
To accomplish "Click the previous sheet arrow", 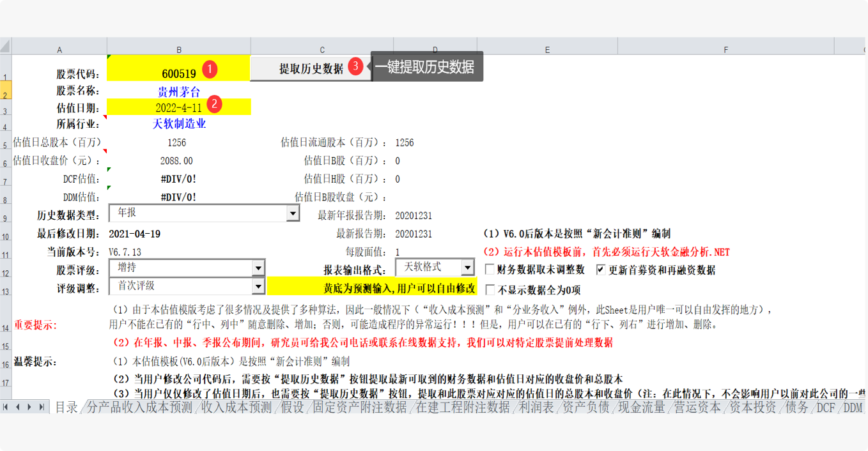I will tap(18, 407).
